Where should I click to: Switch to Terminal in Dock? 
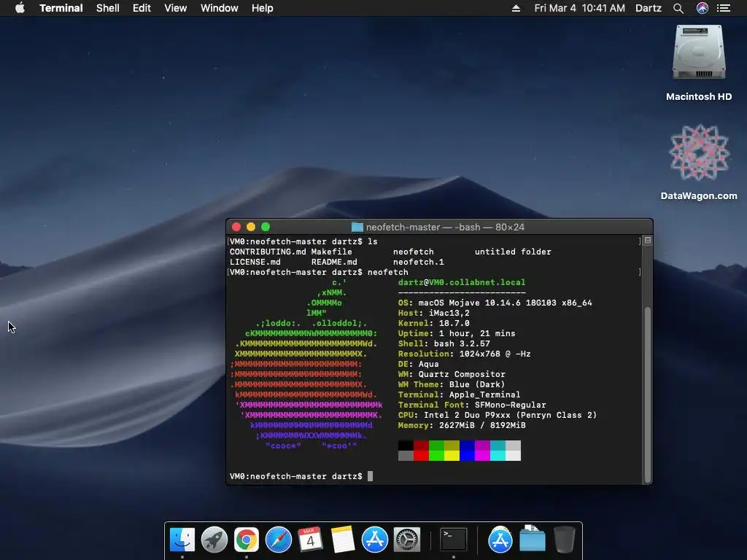(453, 540)
